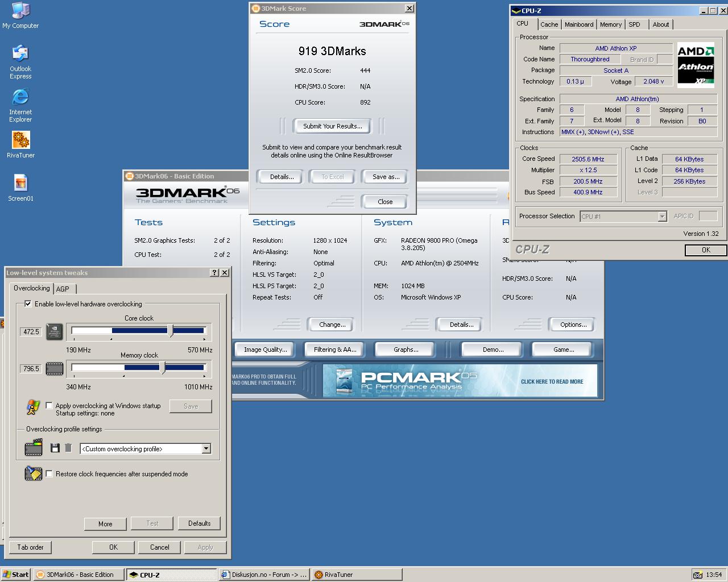Click the 919 3DMarks score text
The height and width of the screenshot is (582, 728).
(x=332, y=51)
